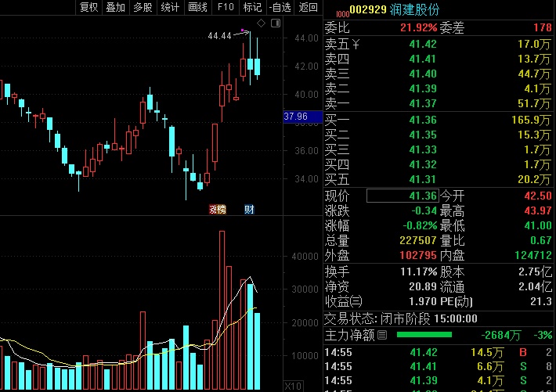Toggle the side panel layout icon

276,23
